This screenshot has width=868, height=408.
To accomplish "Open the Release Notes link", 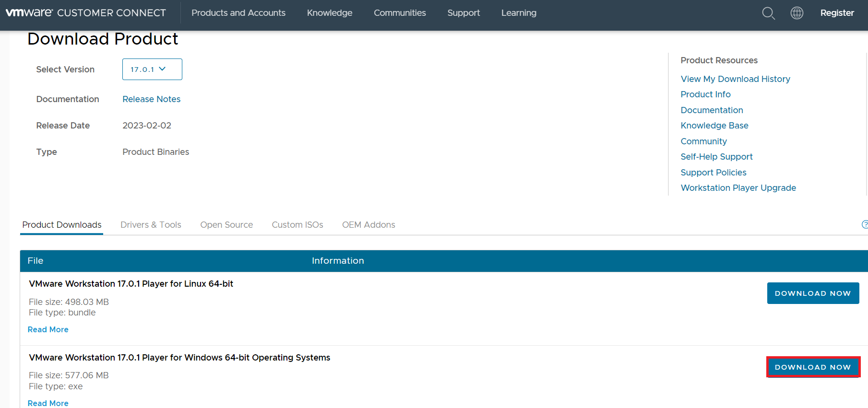I will (152, 99).
